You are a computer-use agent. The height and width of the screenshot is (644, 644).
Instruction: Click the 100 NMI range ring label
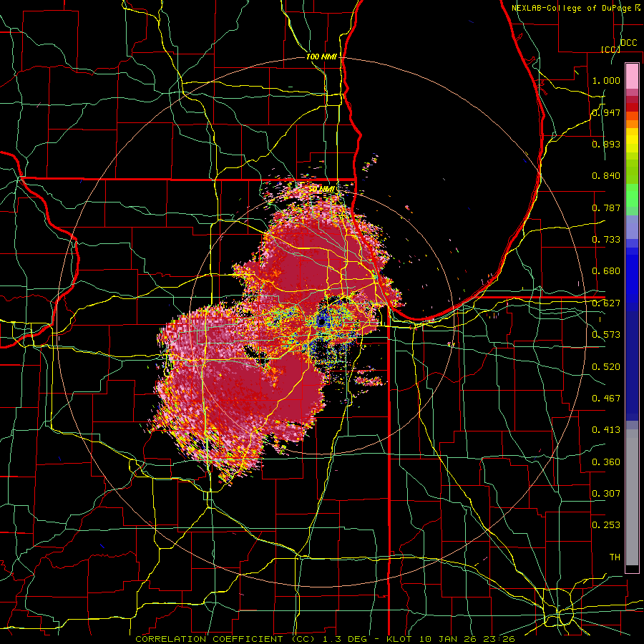(321, 57)
